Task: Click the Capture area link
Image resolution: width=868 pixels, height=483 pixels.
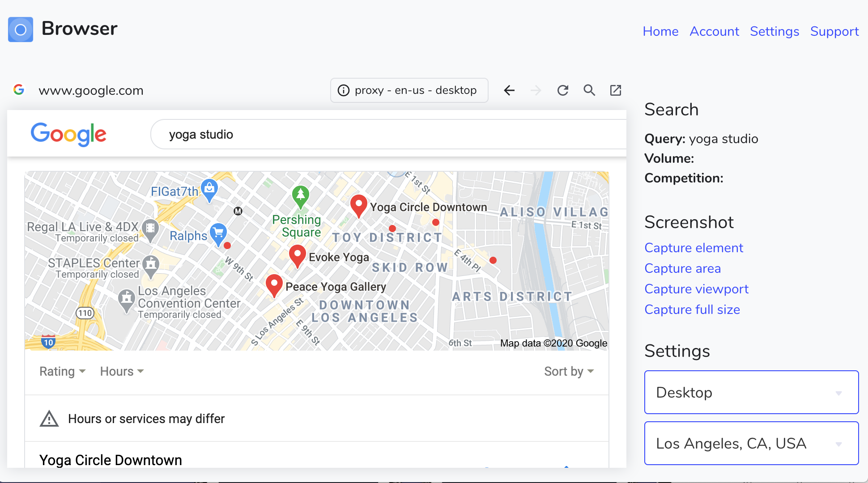Action: tap(682, 268)
